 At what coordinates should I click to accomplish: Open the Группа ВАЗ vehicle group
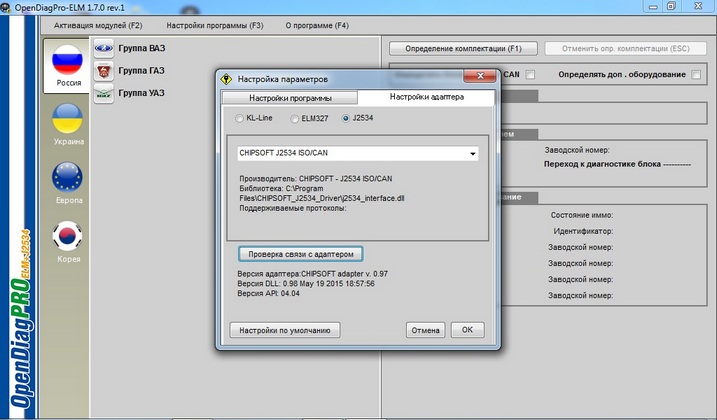(140, 47)
